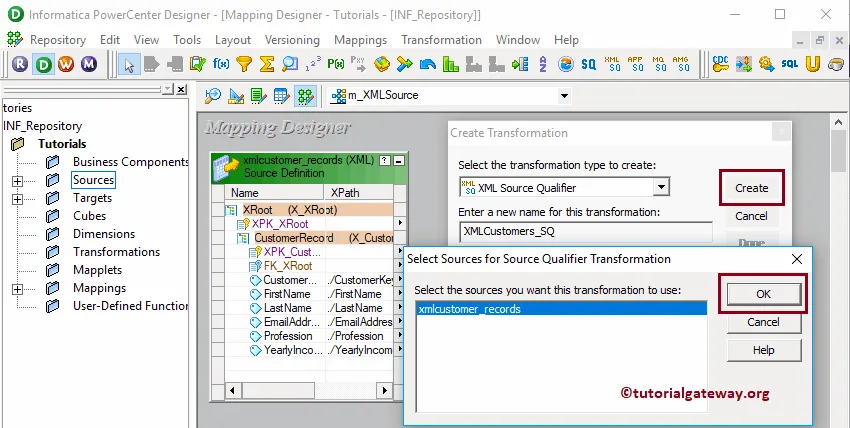Expand the Sources folder node
Image resolution: width=850 pixels, height=428 pixels.
17,181
